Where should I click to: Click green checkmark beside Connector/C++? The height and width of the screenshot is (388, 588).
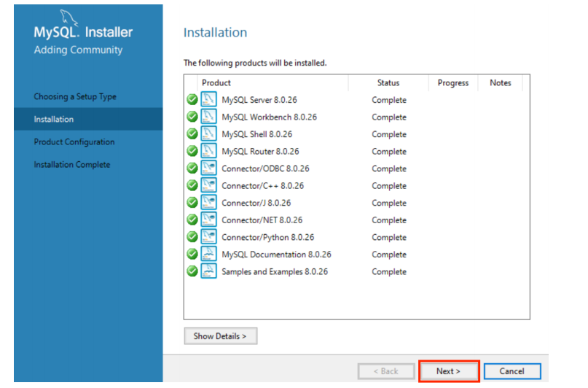(x=192, y=185)
